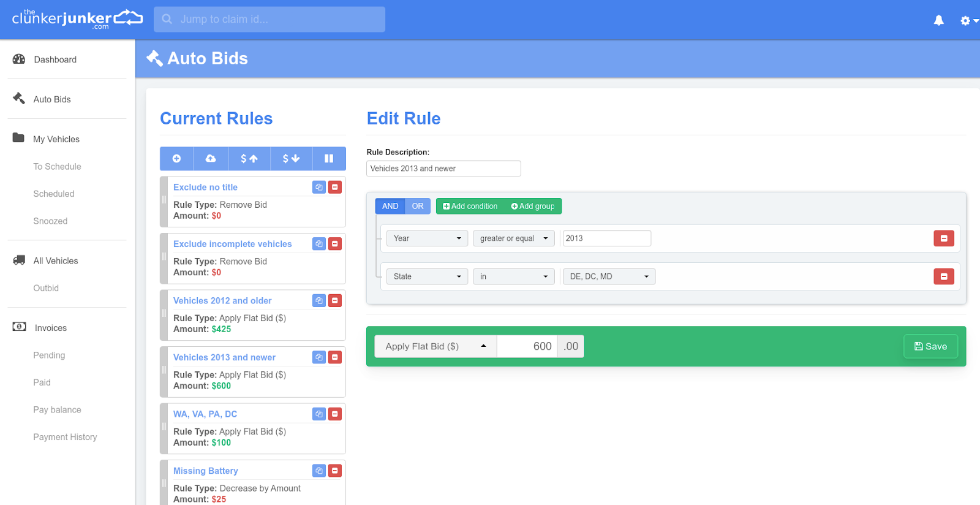This screenshot has height=505, width=980.
Task: Open the Vehicles 2013 and newer rule
Action: click(224, 357)
